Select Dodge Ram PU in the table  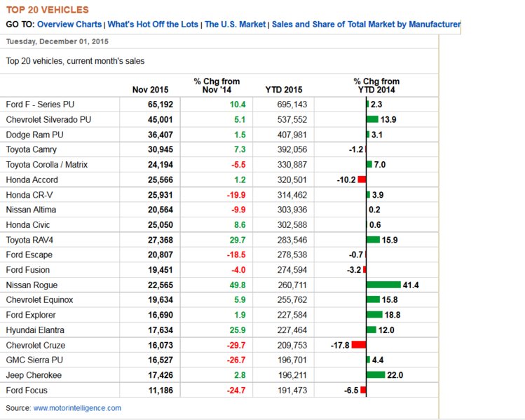(x=35, y=135)
